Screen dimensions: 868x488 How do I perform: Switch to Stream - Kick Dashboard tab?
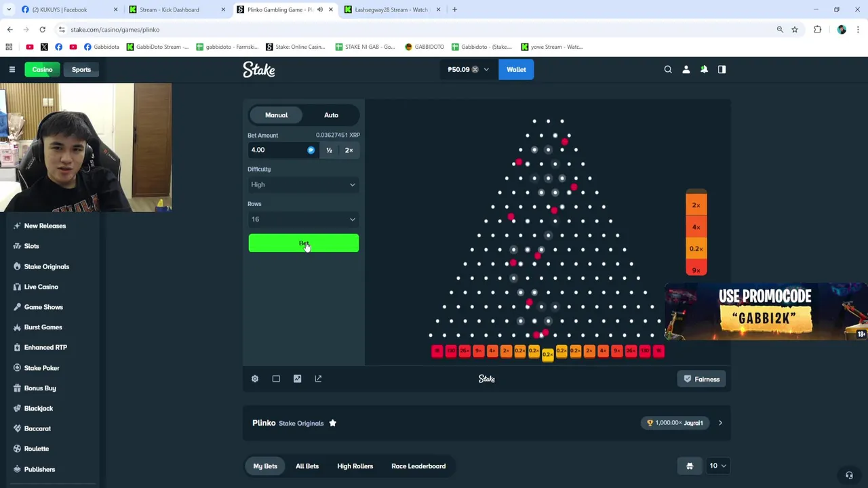click(177, 9)
